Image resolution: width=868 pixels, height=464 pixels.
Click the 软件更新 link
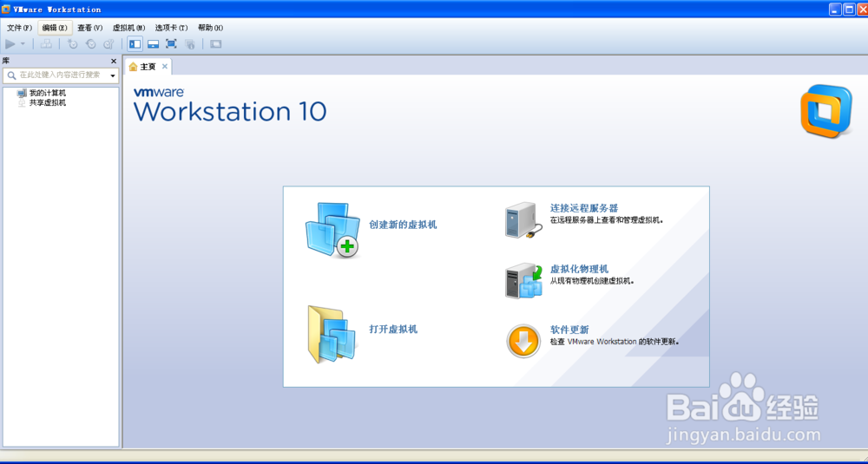click(x=569, y=330)
